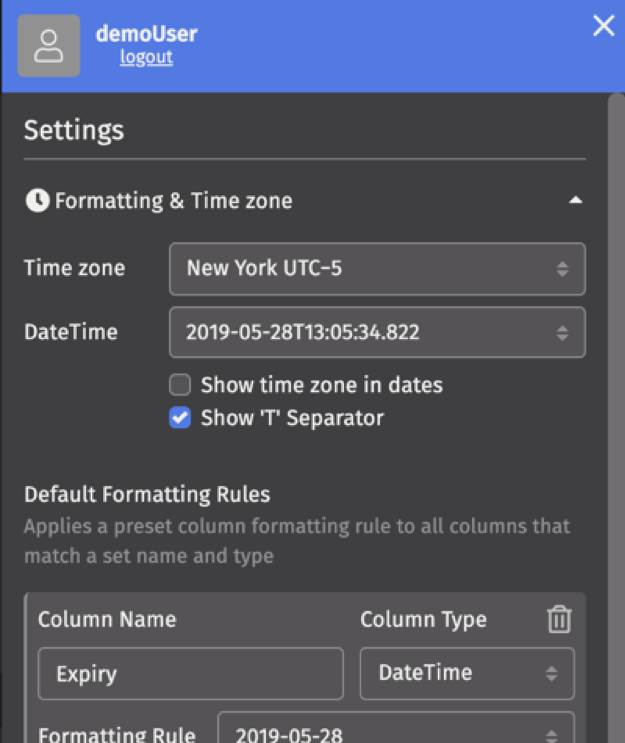This screenshot has width=625, height=743.
Task: Click the demoUser username text
Action: tap(146, 33)
